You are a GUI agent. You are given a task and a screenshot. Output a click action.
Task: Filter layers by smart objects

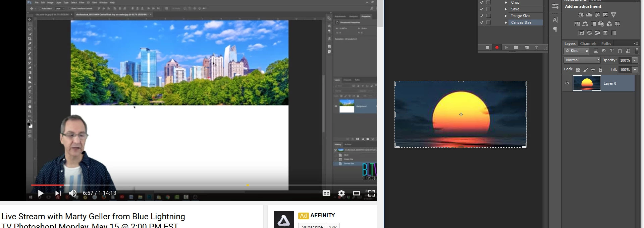click(x=628, y=51)
